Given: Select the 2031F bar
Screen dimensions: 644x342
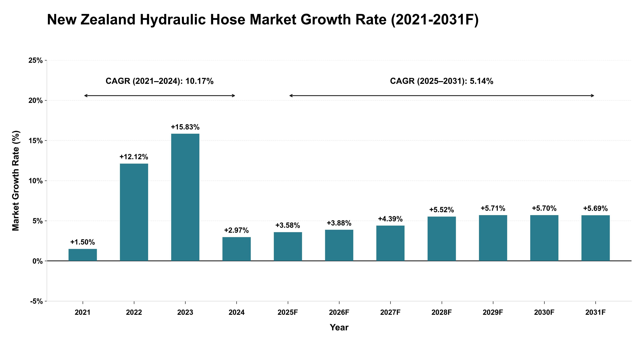Looking at the screenshot, I should (x=596, y=238).
